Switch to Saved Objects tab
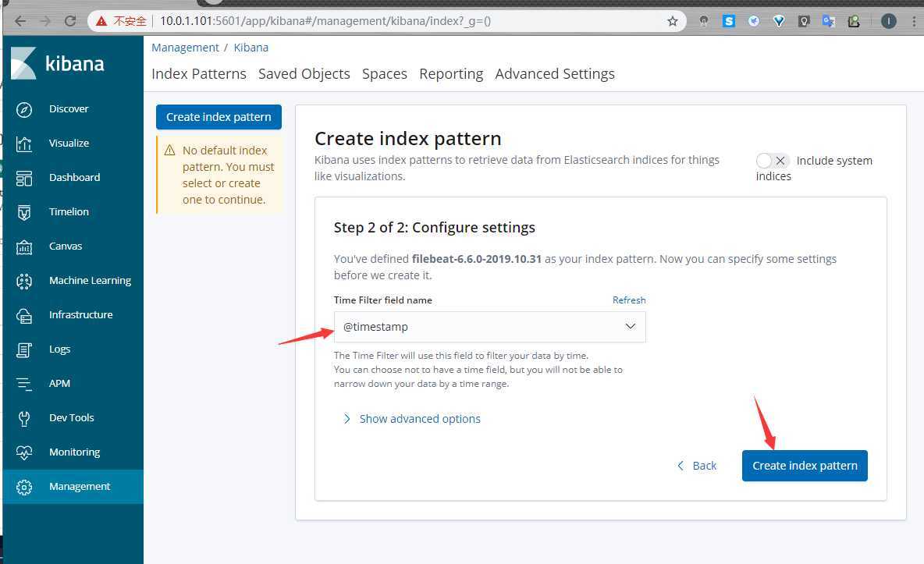 coord(304,73)
